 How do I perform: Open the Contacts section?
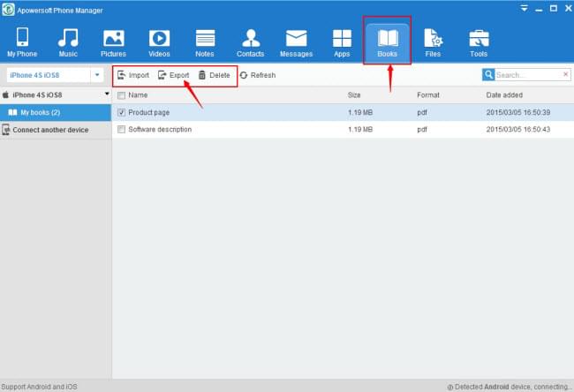[x=251, y=42]
